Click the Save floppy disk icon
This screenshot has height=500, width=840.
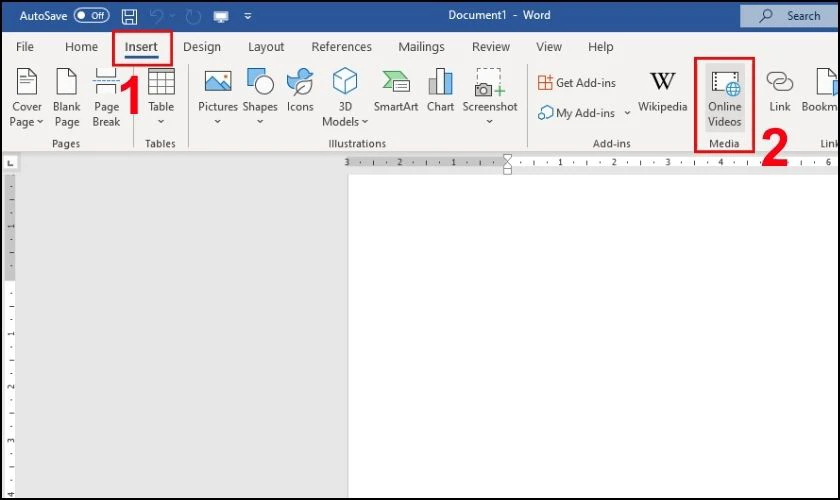pyautogui.click(x=129, y=16)
